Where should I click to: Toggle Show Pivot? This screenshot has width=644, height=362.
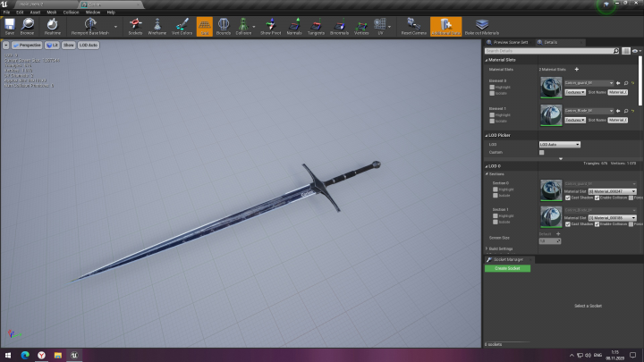click(271, 27)
